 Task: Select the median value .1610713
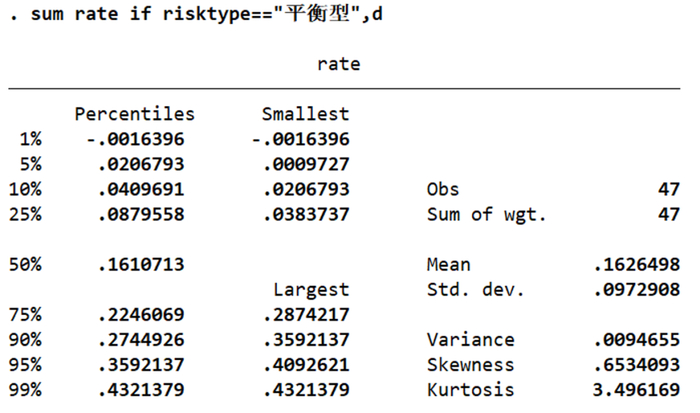(141, 265)
